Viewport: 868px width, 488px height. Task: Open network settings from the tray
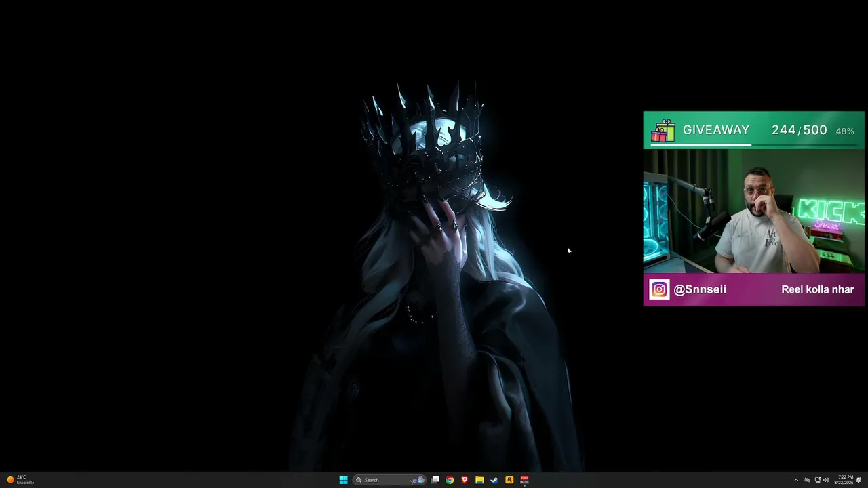[817, 480]
